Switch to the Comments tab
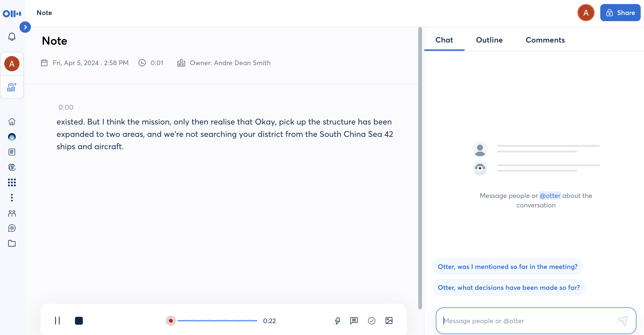This screenshot has width=644, height=335. [x=545, y=40]
